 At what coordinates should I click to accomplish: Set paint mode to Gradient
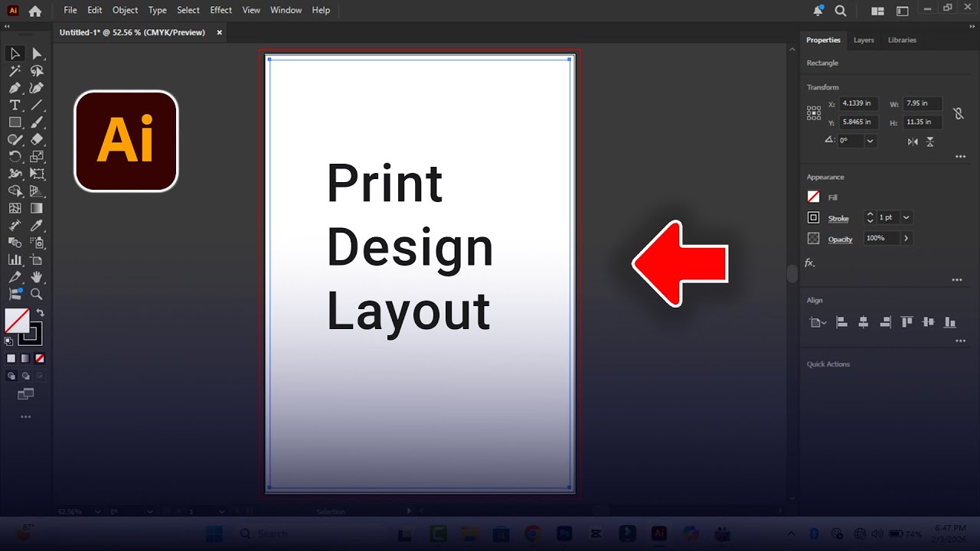[25, 358]
